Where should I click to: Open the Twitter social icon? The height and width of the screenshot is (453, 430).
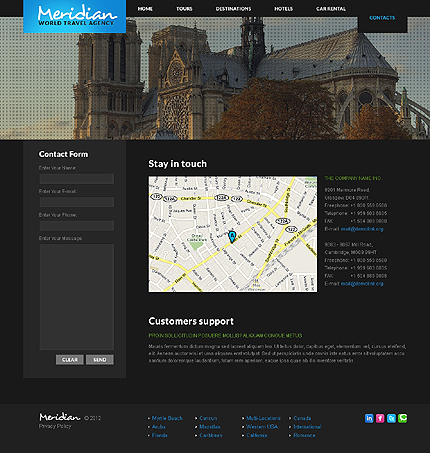pyautogui.click(x=391, y=418)
